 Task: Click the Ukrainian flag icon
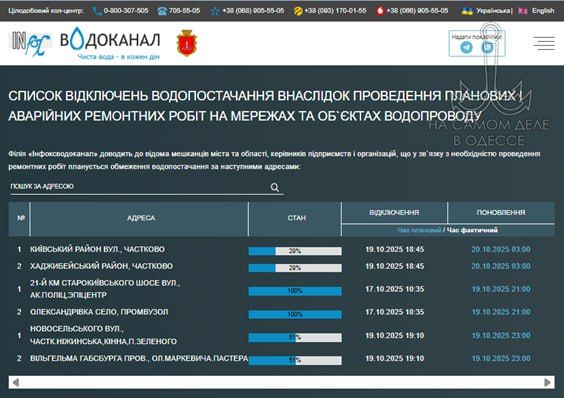(467, 11)
